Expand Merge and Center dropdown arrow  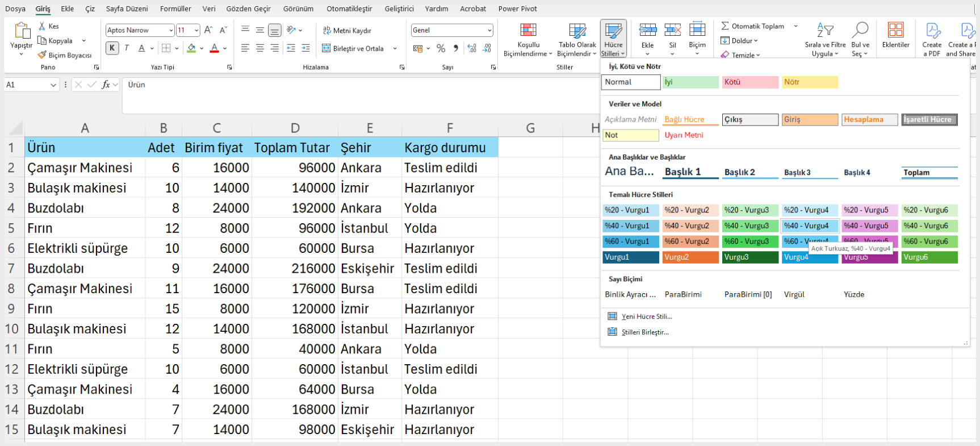[395, 48]
